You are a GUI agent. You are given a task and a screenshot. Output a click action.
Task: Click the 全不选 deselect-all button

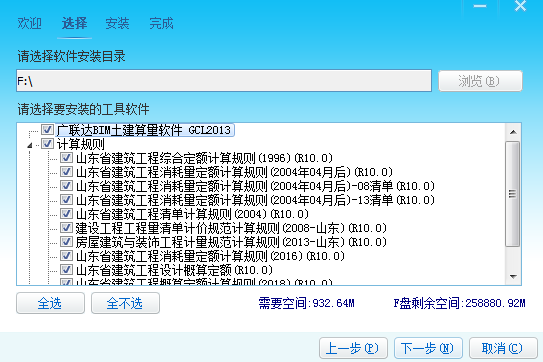tap(125, 303)
